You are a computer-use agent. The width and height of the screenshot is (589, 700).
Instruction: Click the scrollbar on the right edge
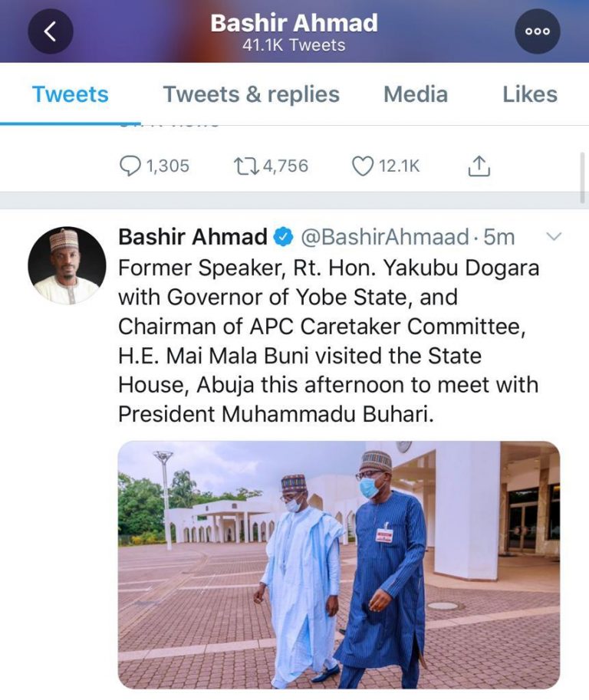tap(584, 176)
